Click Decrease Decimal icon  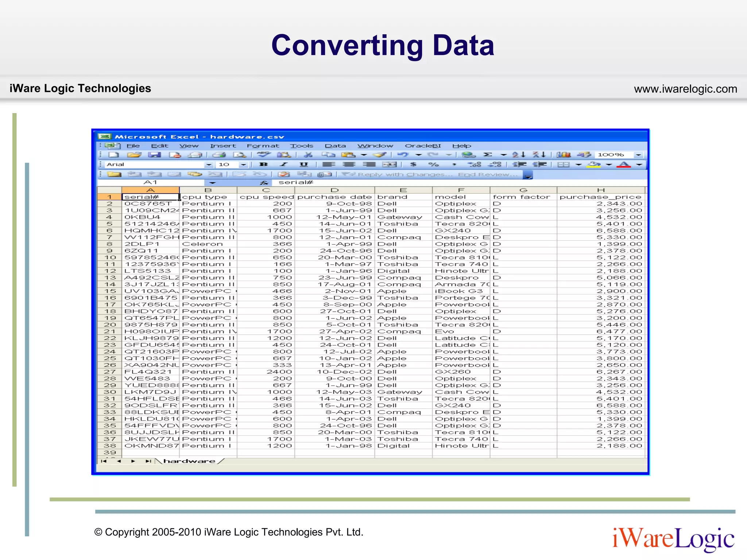(x=495, y=165)
